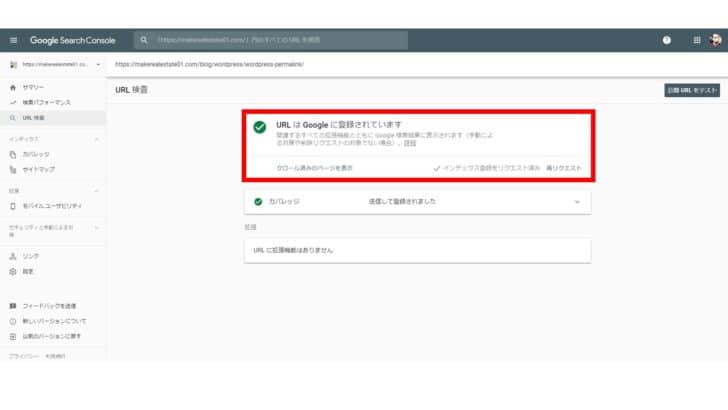Click the 詳細 details link
The image size is (728, 410).
click(410, 143)
